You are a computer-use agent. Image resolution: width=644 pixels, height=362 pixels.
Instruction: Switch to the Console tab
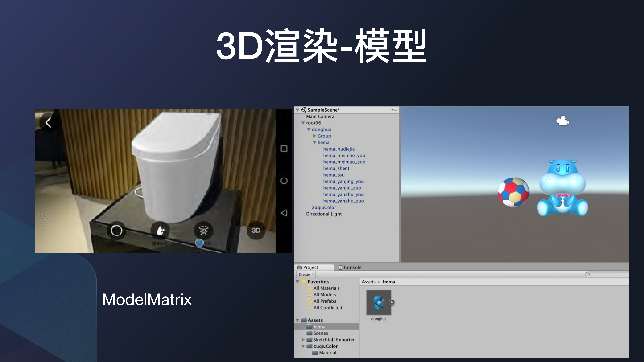pyautogui.click(x=350, y=267)
